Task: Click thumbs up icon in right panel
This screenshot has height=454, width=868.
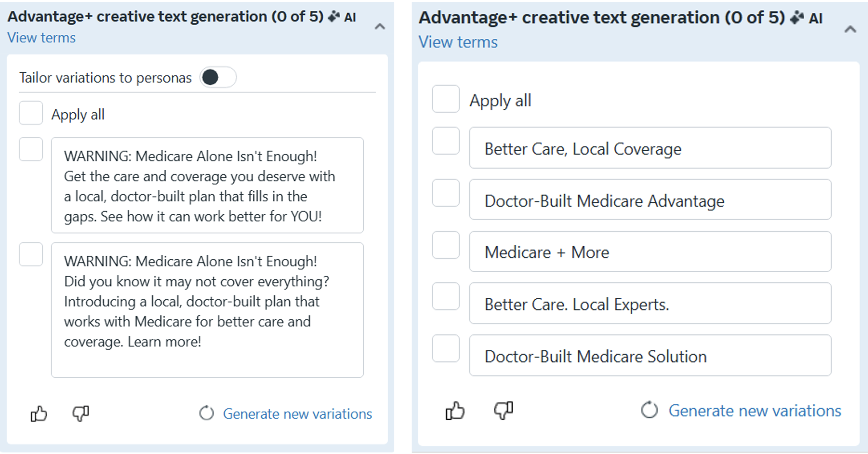Action: pos(455,411)
